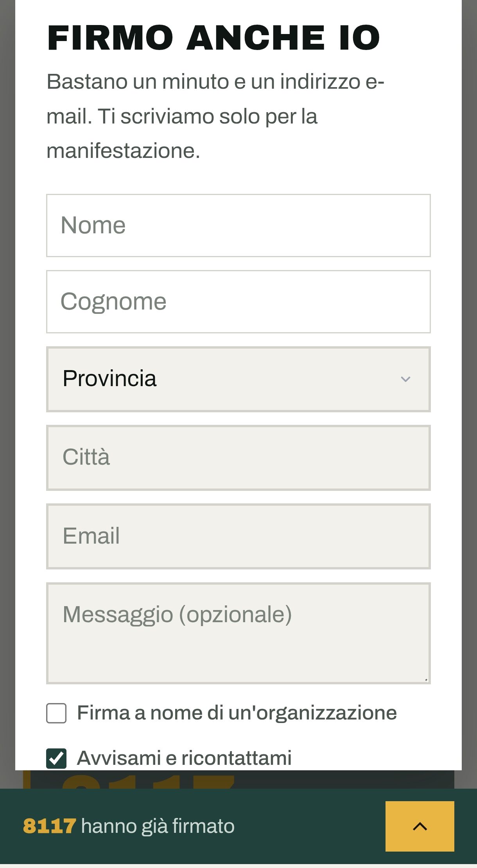The height and width of the screenshot is (868, 477).
Task: Click the yellow chevron-up button
Action: pyautogui.click(x=420, y=826)
